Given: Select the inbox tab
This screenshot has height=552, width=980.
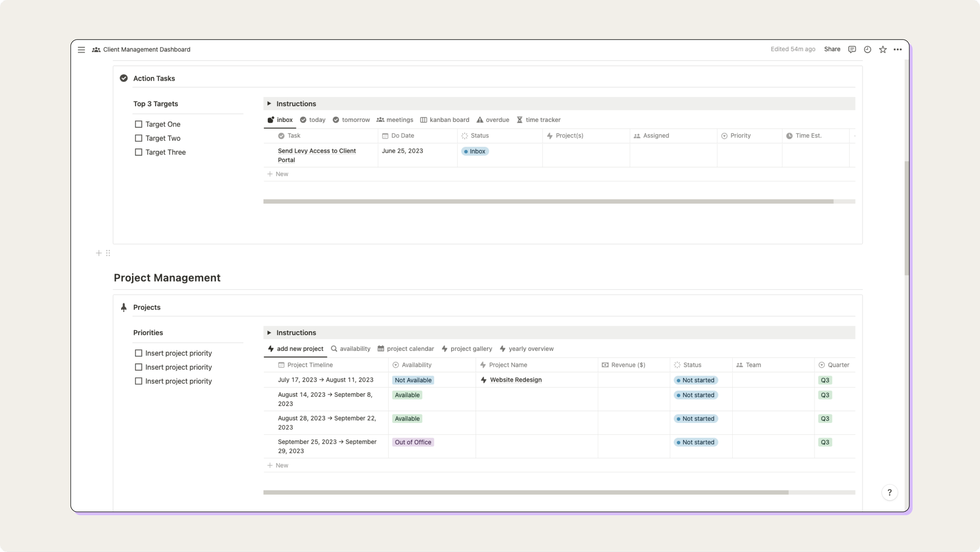Looking at the screenshot, I should (280, 120).
